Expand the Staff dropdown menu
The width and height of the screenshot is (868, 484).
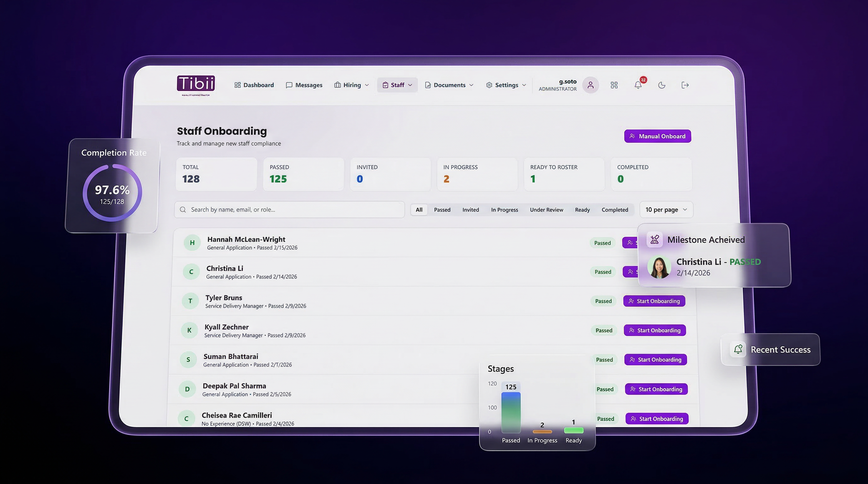click(397, 85)
